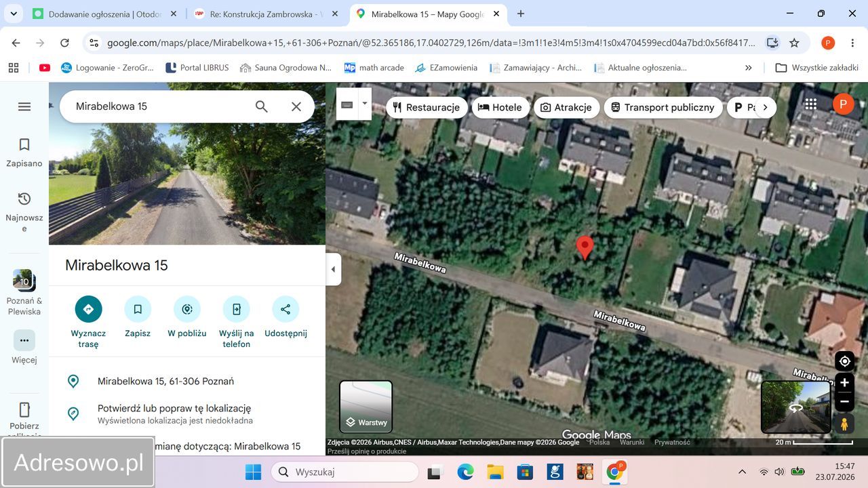The height and width of the screenshot is (488, 868).
Task: Reload the page
Action: [64, 43]
